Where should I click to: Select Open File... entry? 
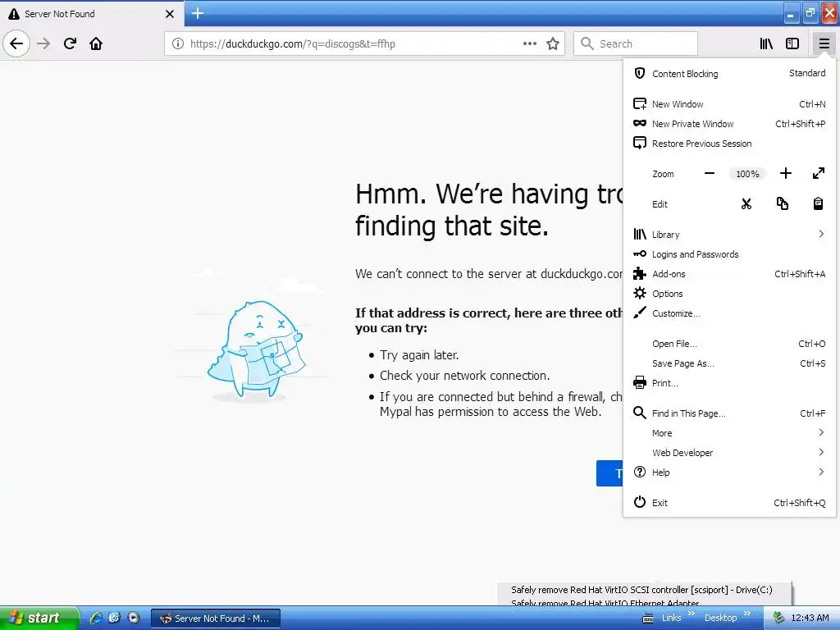coord(729,344)
